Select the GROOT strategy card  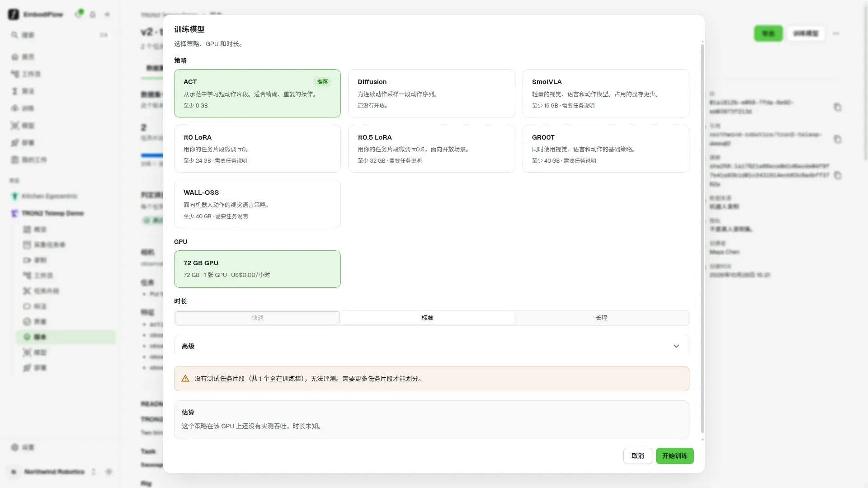point(606,149)
